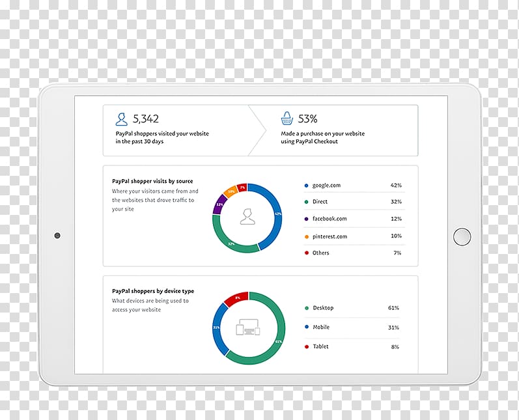Click the devices icon inside the device donut chart
Viewport: 519px width, 420px height.
coord(248,328)
